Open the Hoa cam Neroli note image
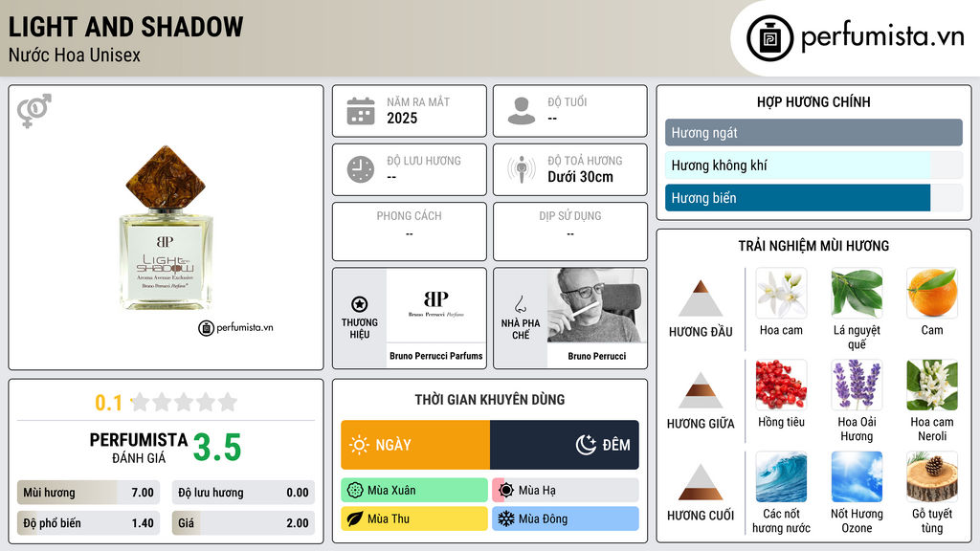Viewport: 980px width, 551px height. coord(932,385)
